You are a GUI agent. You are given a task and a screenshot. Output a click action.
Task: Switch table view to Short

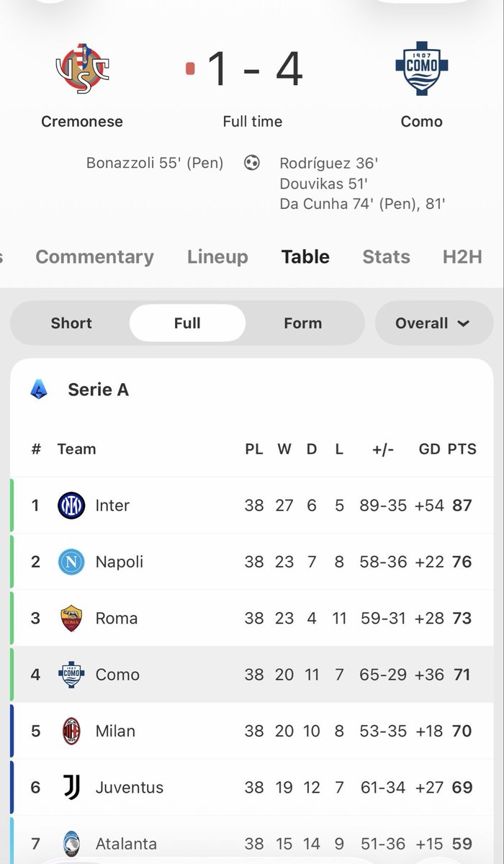[71, 323]
